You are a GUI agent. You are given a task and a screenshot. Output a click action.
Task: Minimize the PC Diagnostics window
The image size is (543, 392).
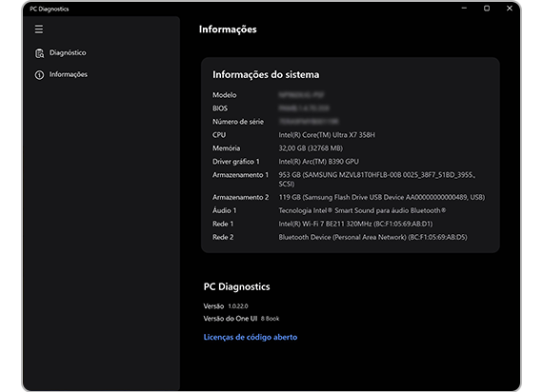464,9
